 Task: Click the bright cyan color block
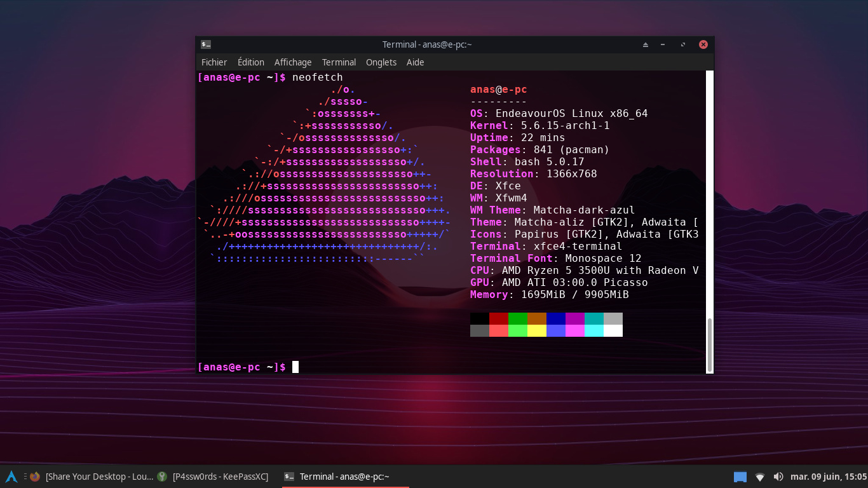(594, 330)
